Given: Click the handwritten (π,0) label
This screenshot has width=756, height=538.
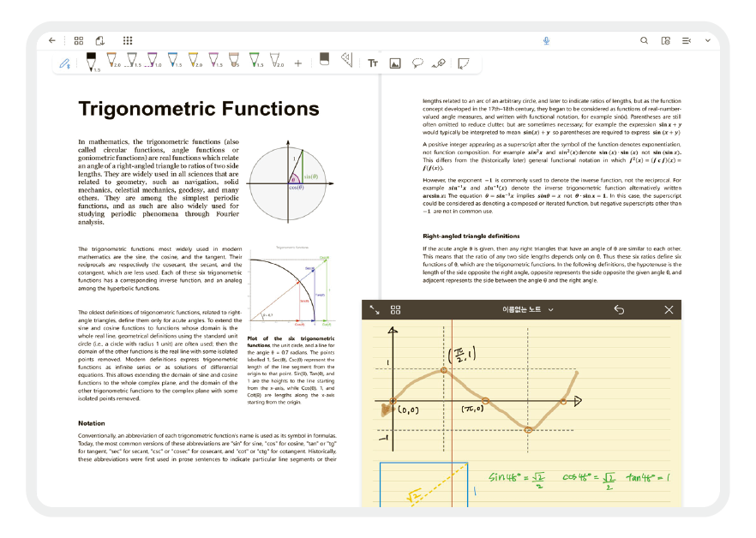Looking at the screenshot, I should [472, 409].
